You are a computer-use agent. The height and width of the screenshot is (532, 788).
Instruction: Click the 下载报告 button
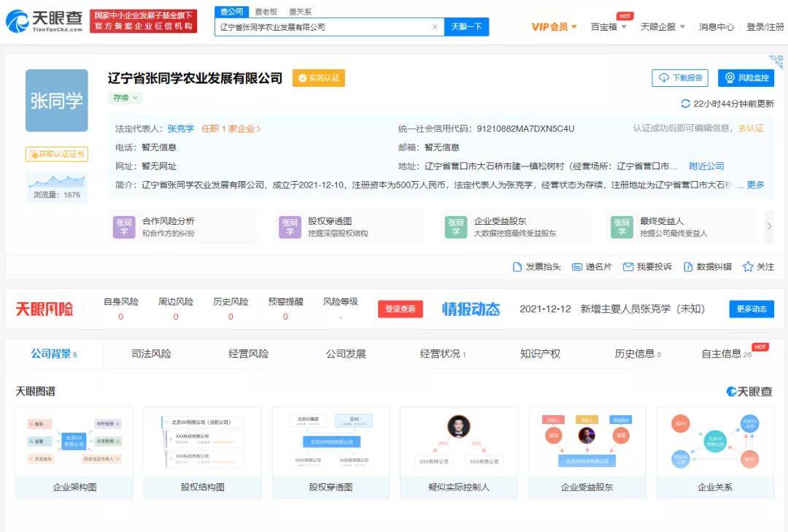point(680,78)
